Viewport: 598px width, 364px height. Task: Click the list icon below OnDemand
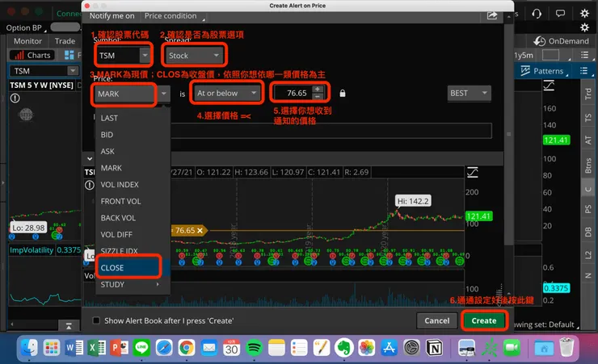[x=584, y=55]
